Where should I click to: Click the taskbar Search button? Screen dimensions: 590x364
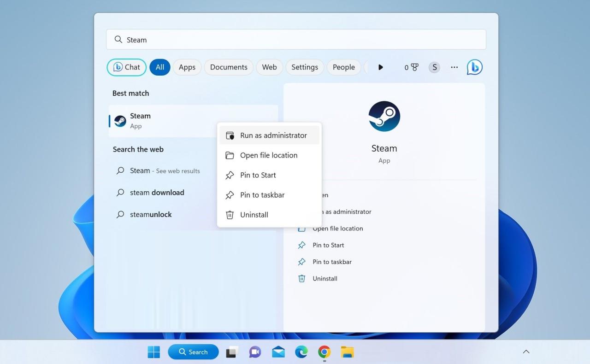193,352
